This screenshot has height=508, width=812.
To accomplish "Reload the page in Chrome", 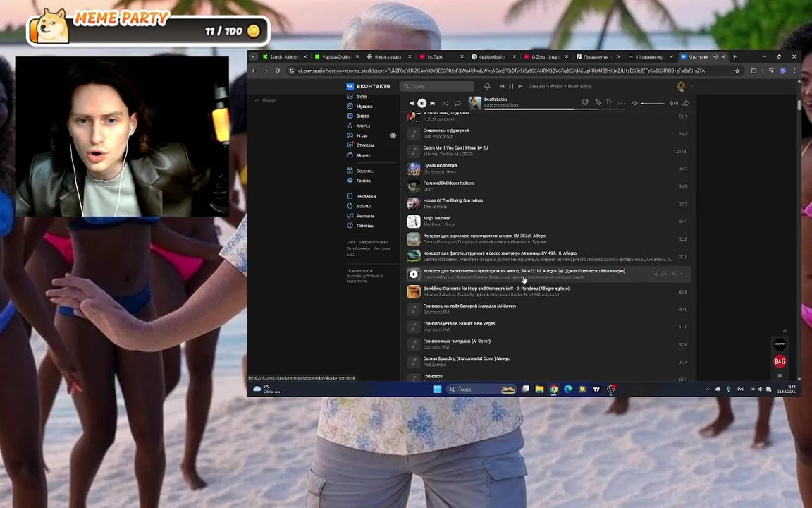I will click(x=278, y=71).
